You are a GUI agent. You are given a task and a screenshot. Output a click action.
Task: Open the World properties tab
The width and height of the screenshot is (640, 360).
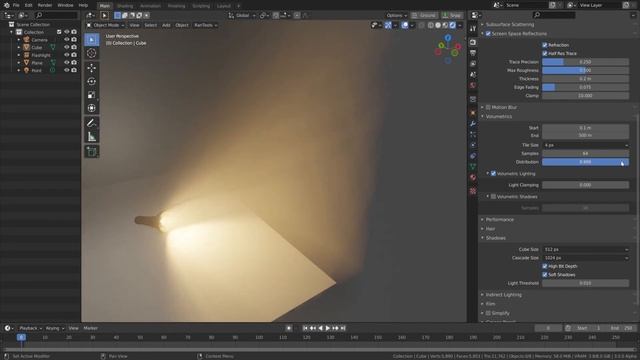[x=473, y=85]
